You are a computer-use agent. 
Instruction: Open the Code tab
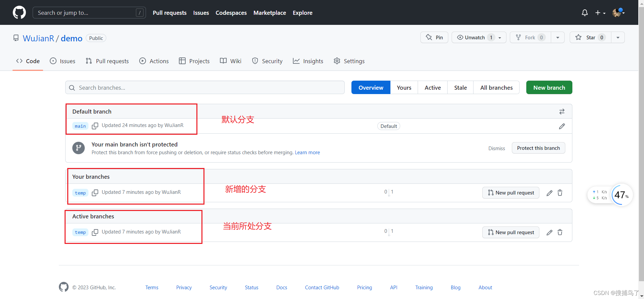[28, 61]
